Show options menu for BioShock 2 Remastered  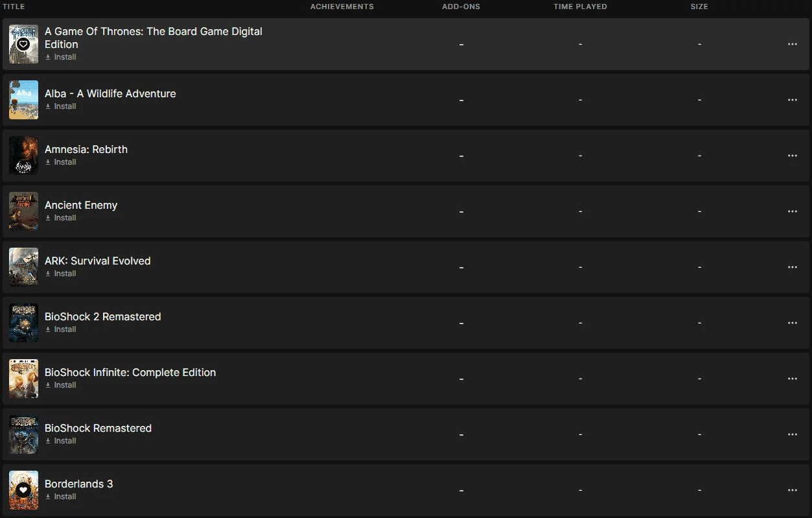[x=792, y=323]
